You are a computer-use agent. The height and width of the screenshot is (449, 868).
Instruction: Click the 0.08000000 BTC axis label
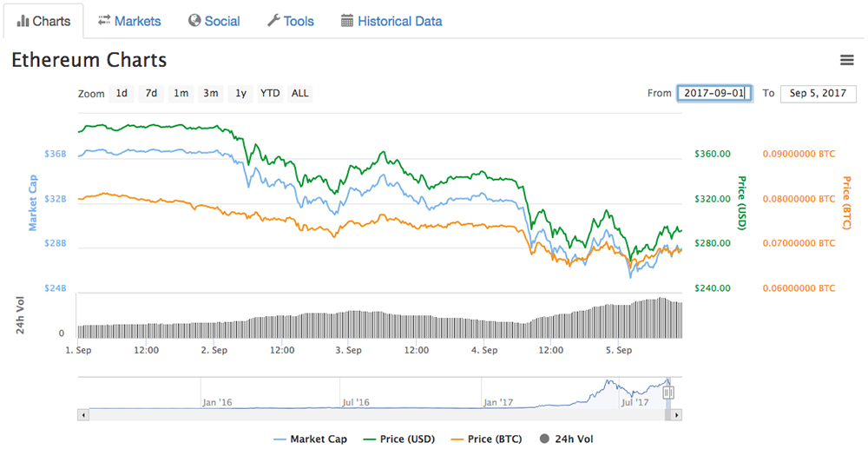point(799,199)
